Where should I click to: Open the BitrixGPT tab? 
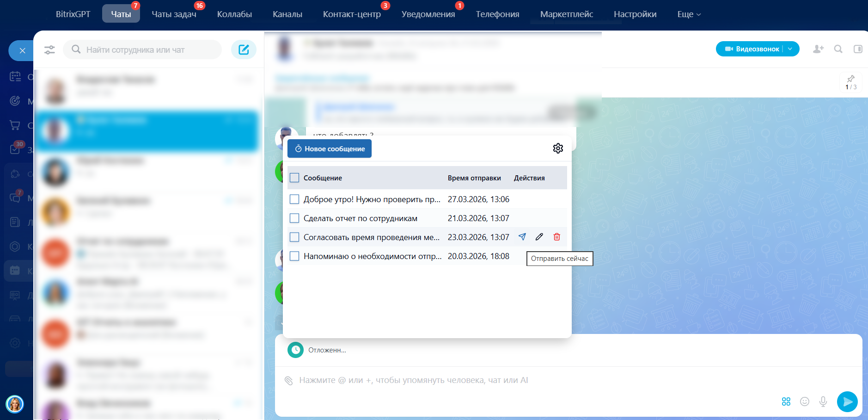click(x=73, y=14)
